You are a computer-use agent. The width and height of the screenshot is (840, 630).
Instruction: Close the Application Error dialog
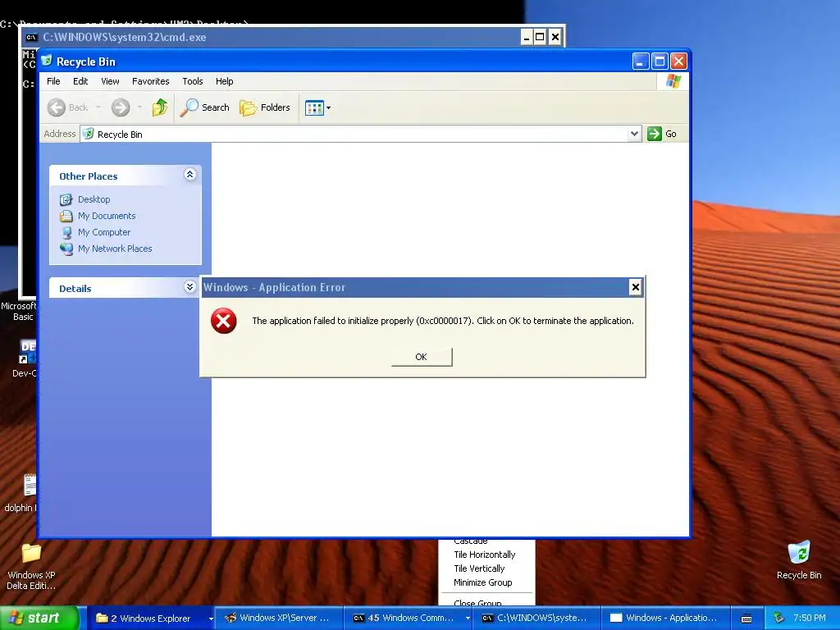[x=636, y=287]
